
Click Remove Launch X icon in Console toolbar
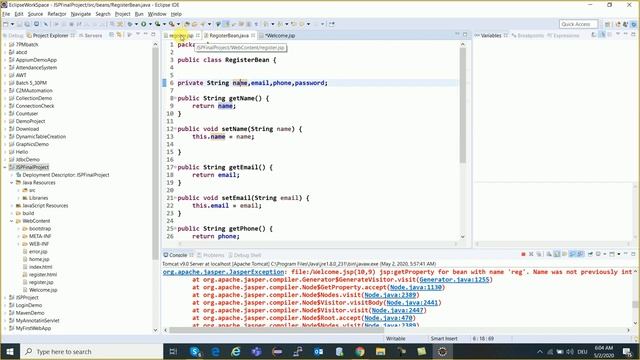pyautogui.click(x=531, y=254)
